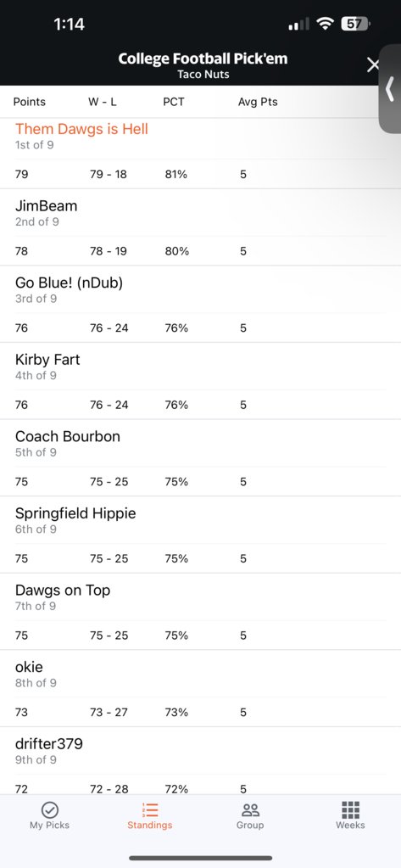This screenshot has height=868, width=401.
Task: Select the PCT column header
Action: click(174, 102)
